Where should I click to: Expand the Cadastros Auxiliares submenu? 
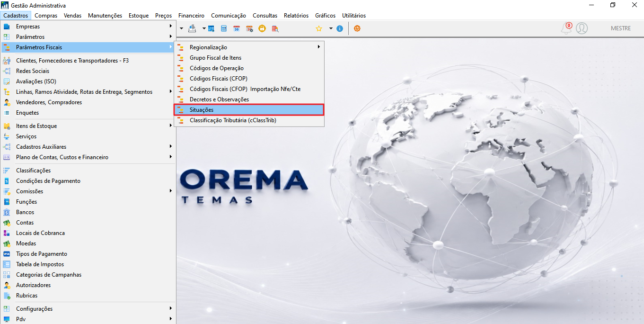(170, 147)
